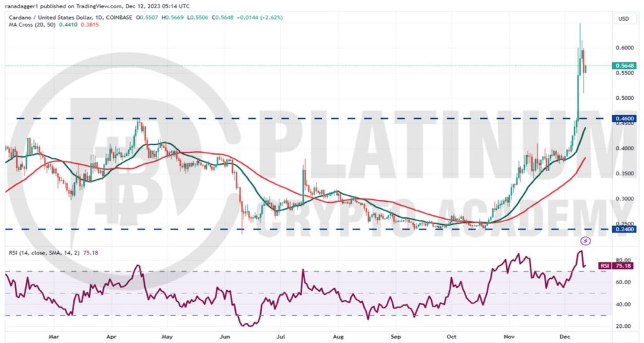Click the 80.00 RSI axis label
The width and height of the screenshot is (644, 343).
(x=625, y=261)
